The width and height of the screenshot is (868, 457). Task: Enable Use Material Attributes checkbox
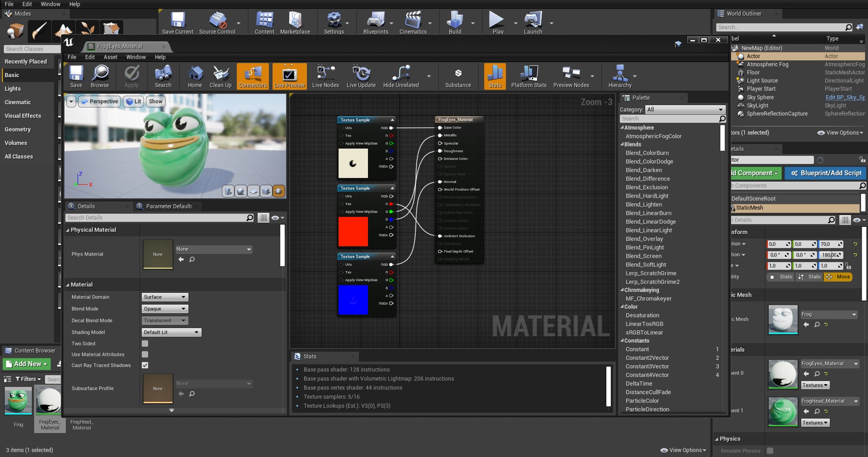click(x=145, y=354)
